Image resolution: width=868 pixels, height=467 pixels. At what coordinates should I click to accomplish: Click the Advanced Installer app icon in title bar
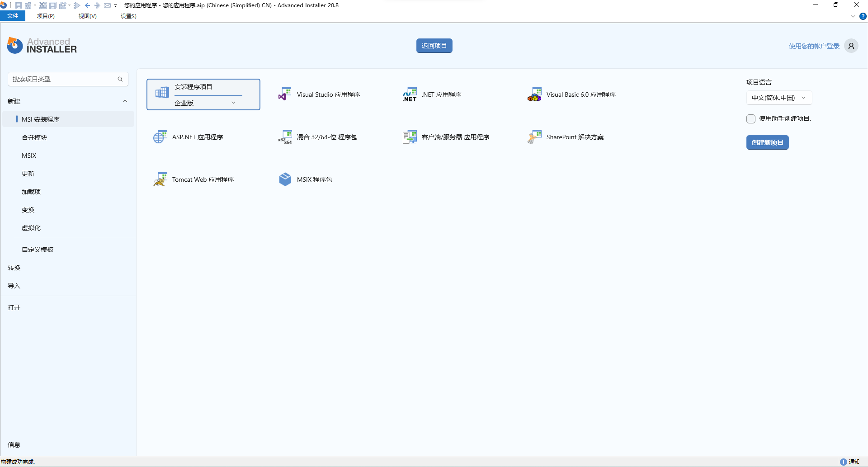(4, 5)
